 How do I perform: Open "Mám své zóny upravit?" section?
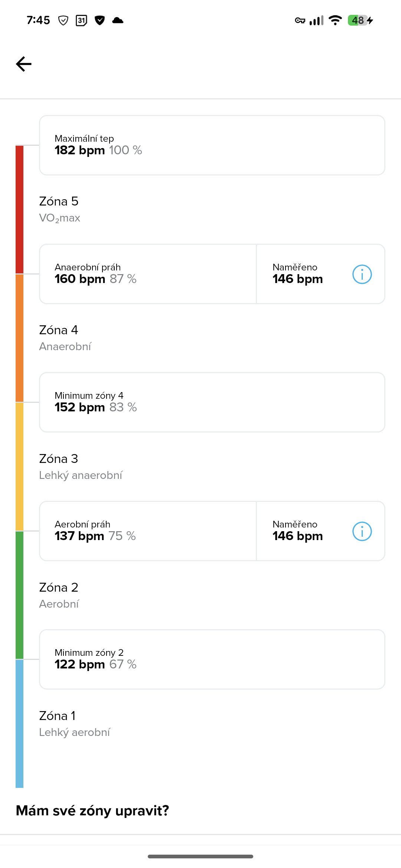pyautogui.click(x=92, y=811)
